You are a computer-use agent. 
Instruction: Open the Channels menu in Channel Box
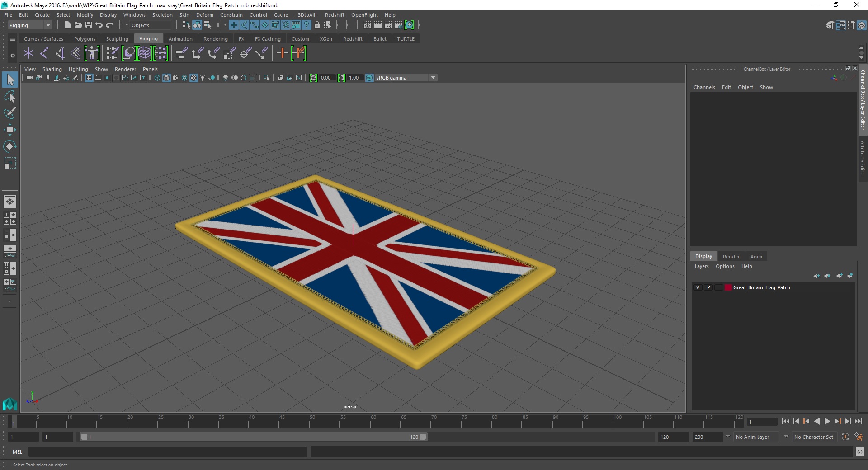(704, 87)
